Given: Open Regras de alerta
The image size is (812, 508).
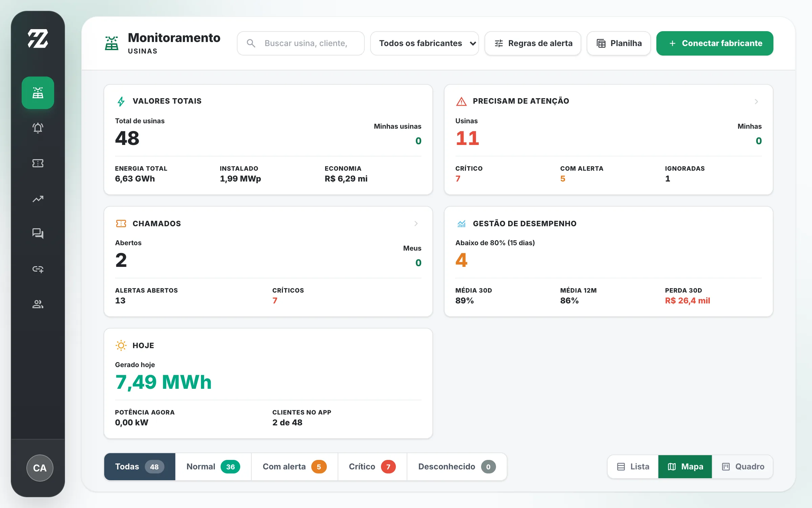Looking at the screenshot, I should tap(533, 43).
